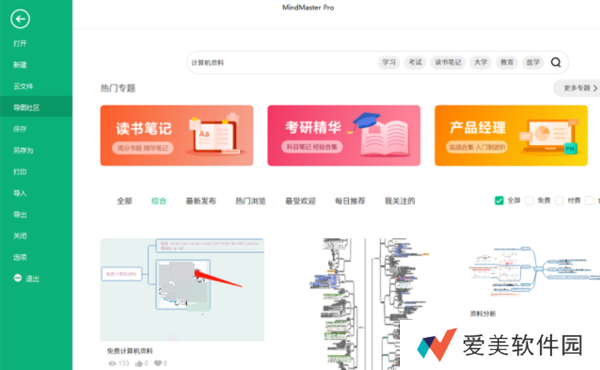Switch to the 我关注的 tab
This screenshot has height=370, width=600.
pos(400,201)
